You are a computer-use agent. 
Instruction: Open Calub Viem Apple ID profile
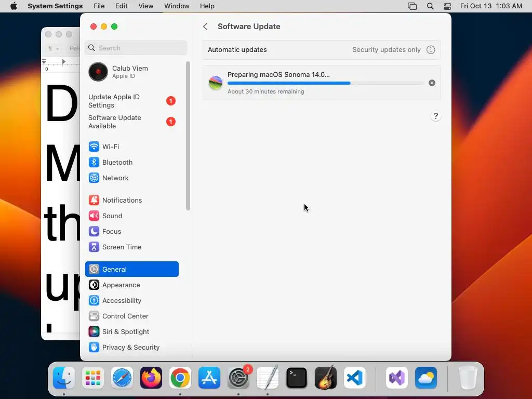click(131, 72)
